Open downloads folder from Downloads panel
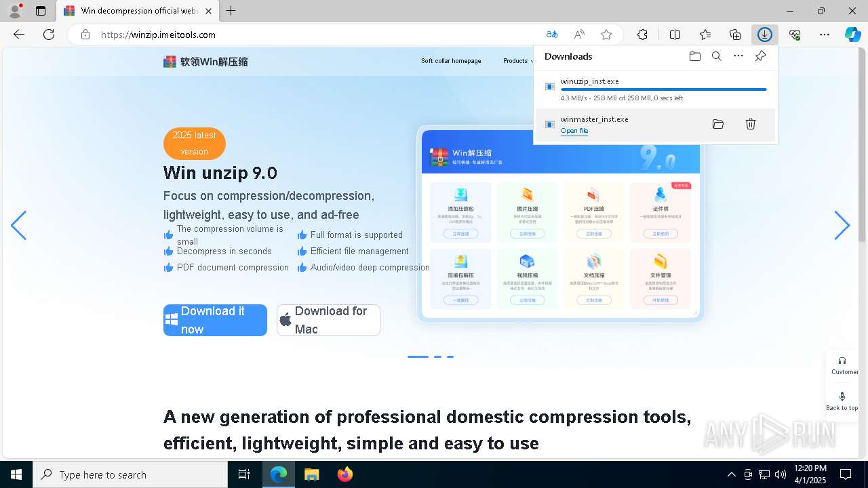This screenshot has width=868, height=488. click(695, 56)
